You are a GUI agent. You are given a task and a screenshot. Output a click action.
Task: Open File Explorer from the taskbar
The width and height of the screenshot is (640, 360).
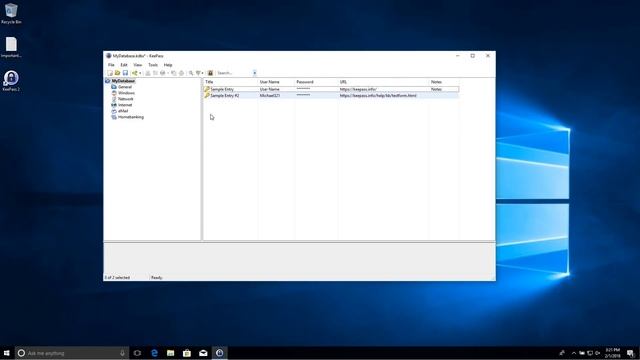tap(171, 353)
